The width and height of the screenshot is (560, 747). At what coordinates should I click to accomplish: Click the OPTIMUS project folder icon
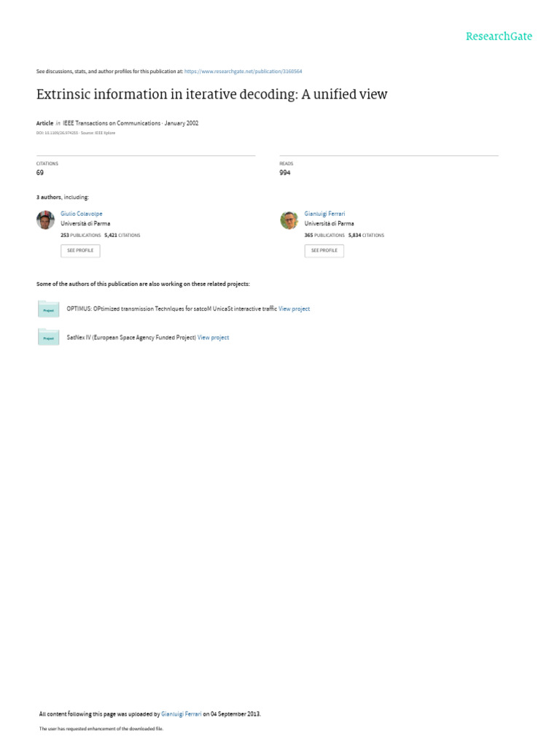[x=48, y=309]
